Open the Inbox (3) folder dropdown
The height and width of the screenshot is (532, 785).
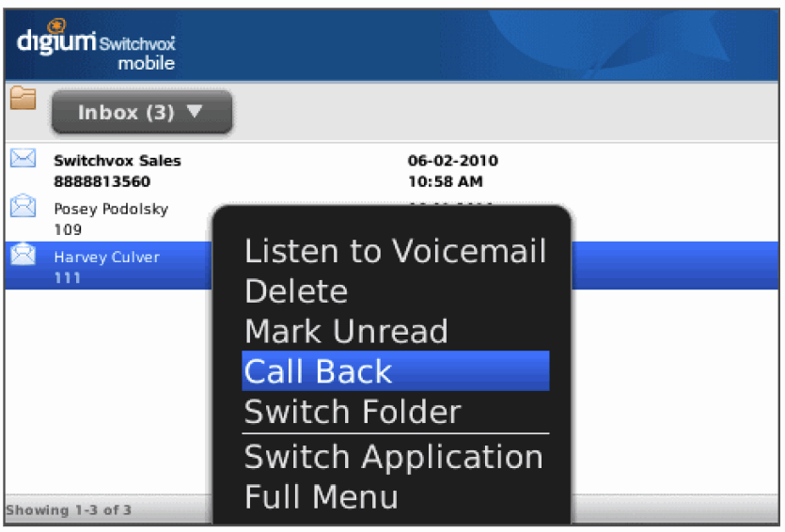coord(142,112)
